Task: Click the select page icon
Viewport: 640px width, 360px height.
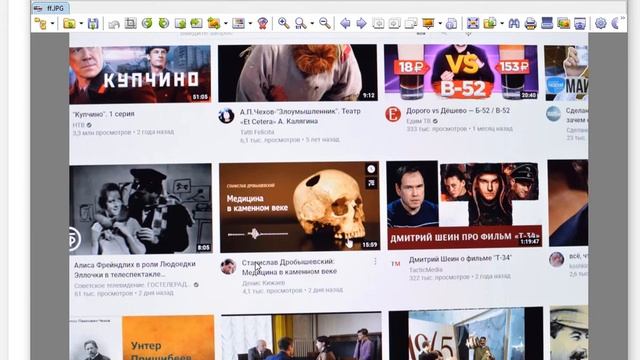Action: point(411,24)
